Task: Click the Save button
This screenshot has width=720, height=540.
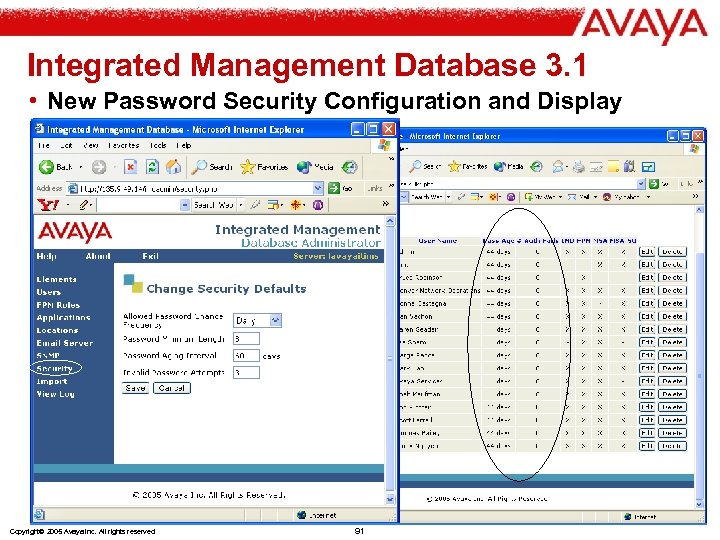Action: (135, 388)
